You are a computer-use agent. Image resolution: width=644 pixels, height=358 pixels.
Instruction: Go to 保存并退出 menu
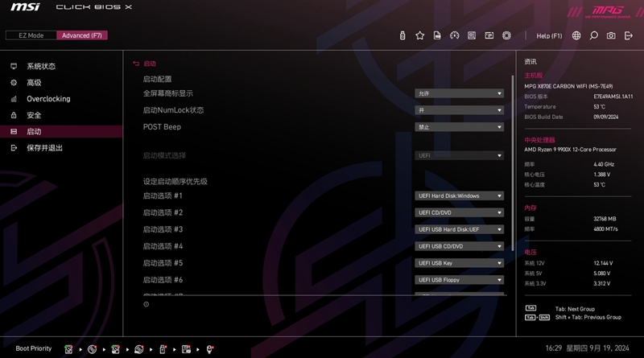pyautogui.click(x=44, y=148)
